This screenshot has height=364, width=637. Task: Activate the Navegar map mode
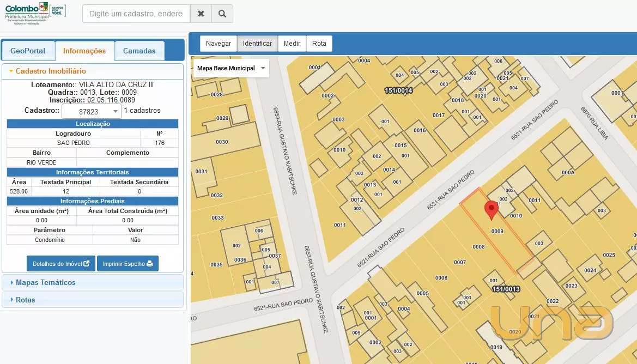pyautogui.click(x=218, y=44)
